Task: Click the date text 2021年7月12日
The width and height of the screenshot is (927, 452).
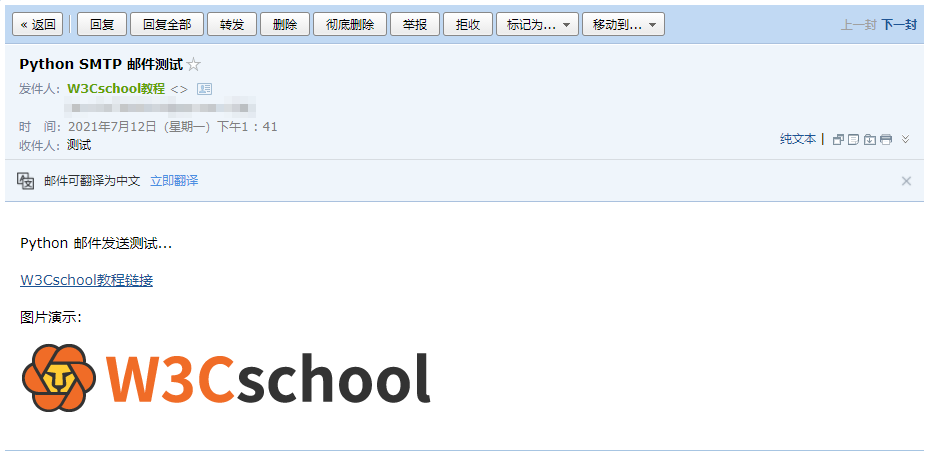Action: tap(112, 126)
